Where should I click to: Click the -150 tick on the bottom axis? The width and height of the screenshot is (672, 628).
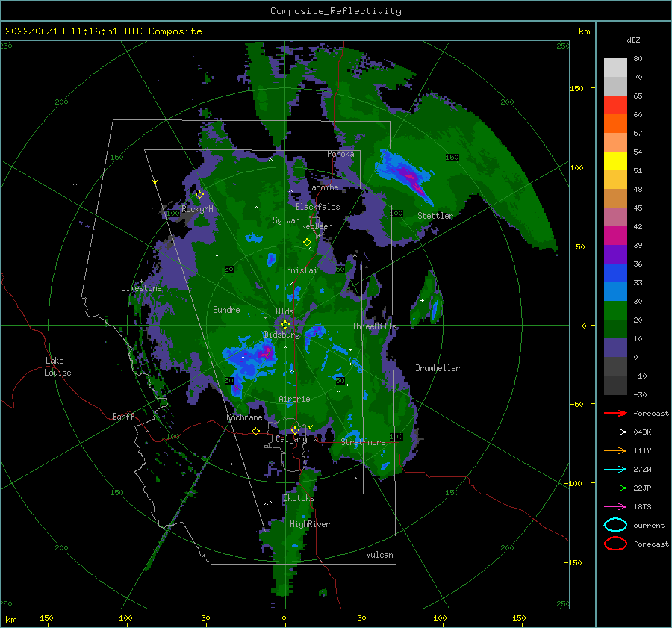(44, 618)
